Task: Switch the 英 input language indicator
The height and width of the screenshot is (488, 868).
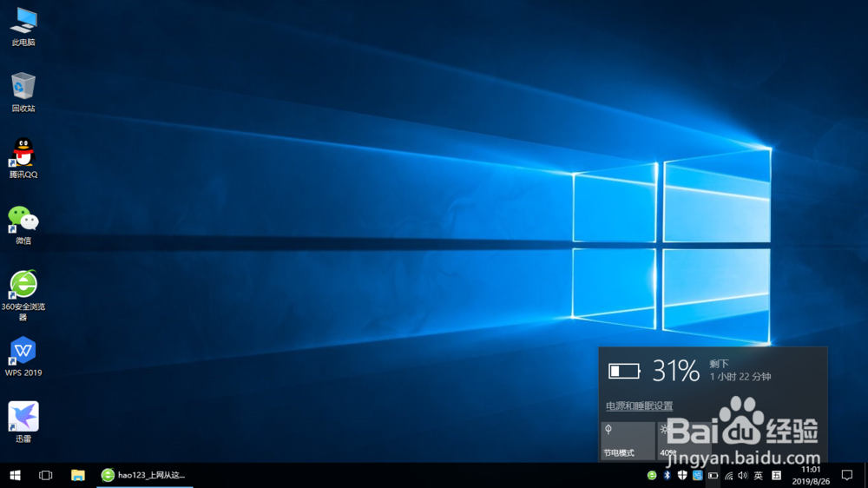Action: (759, 475)
